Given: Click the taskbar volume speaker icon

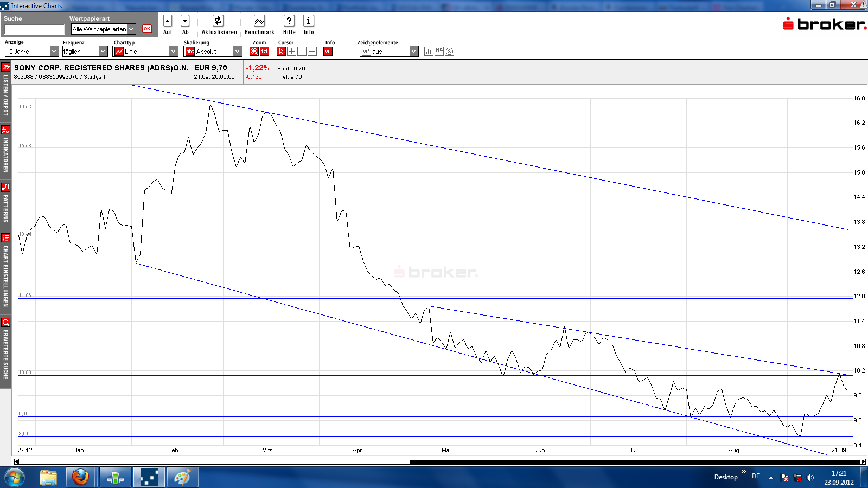Looking at the screenshot, I should (810, 478).
